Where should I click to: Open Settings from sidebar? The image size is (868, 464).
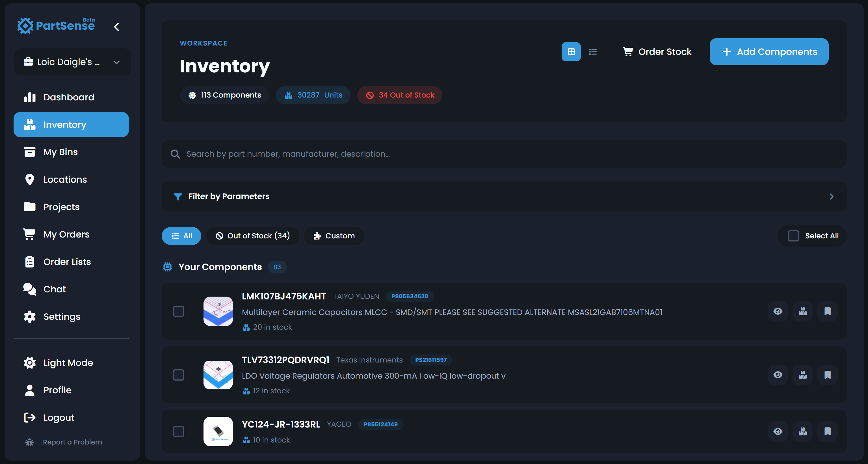[71, 316]
